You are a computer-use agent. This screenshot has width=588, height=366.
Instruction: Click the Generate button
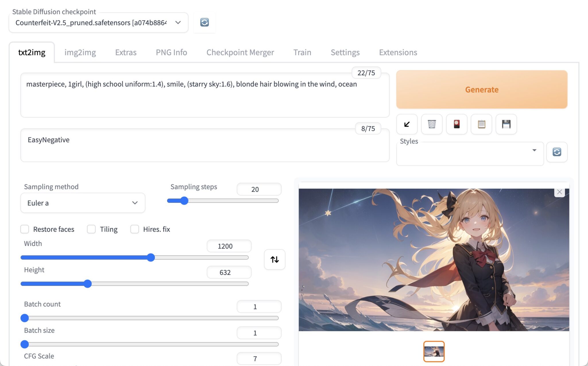481,89
